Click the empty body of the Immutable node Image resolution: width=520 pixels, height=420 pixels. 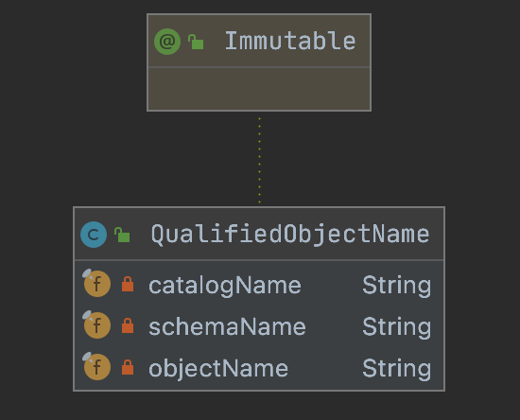coord(259,89)
